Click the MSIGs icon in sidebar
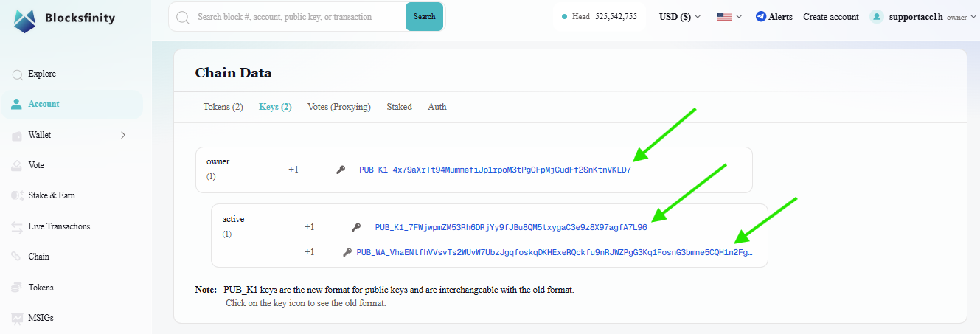 [16, 318]
